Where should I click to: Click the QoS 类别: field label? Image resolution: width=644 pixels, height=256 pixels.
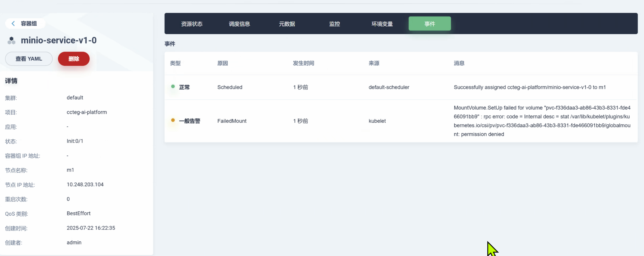click(x=16, y=214)
